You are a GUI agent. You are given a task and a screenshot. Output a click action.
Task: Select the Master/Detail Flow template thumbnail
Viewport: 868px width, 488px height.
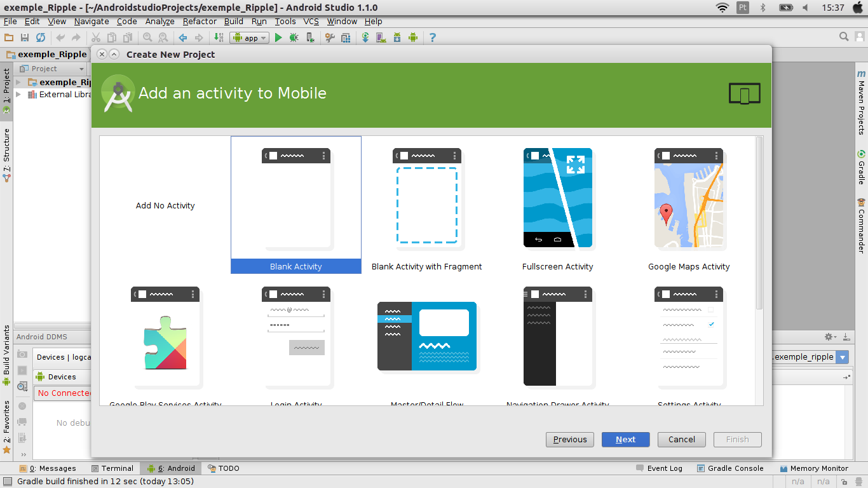click(427, 337)
